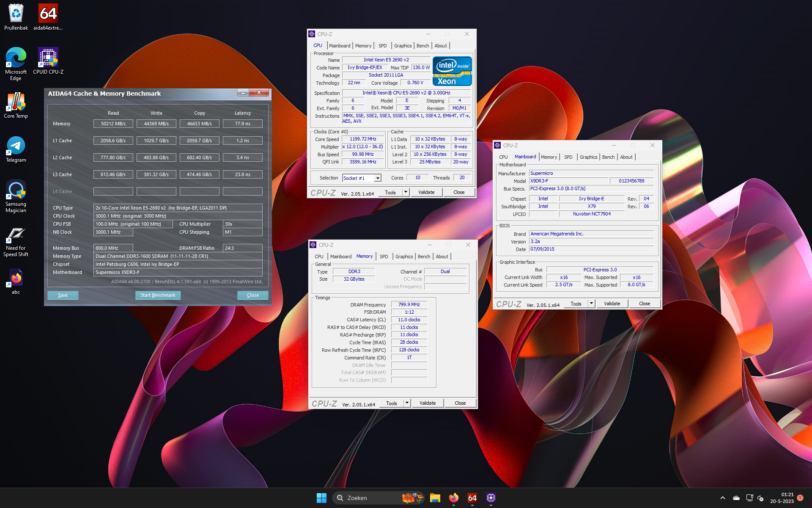
Task: Open About tab in top CPU-Z window
Action: pyautogui.click(x=441, y=46)
